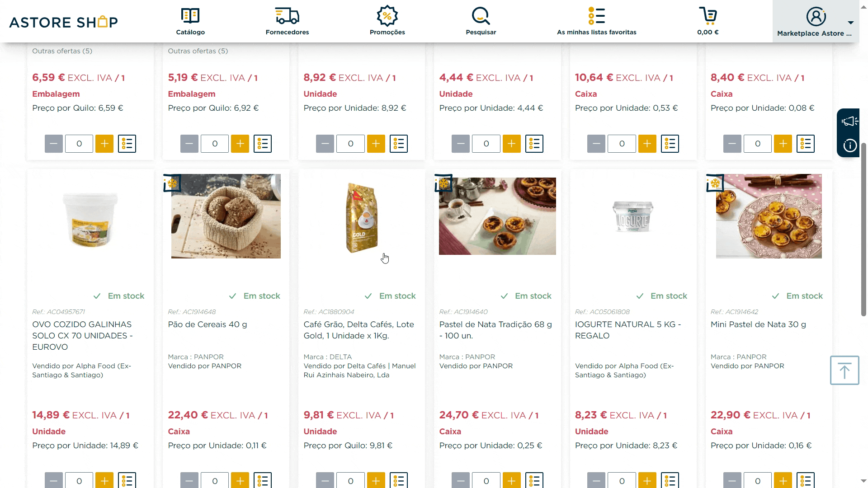The image size is (868, 488).
Task: Open Café Grão, Delta Cafés, Lote Gold title
Action: [359, 330]
